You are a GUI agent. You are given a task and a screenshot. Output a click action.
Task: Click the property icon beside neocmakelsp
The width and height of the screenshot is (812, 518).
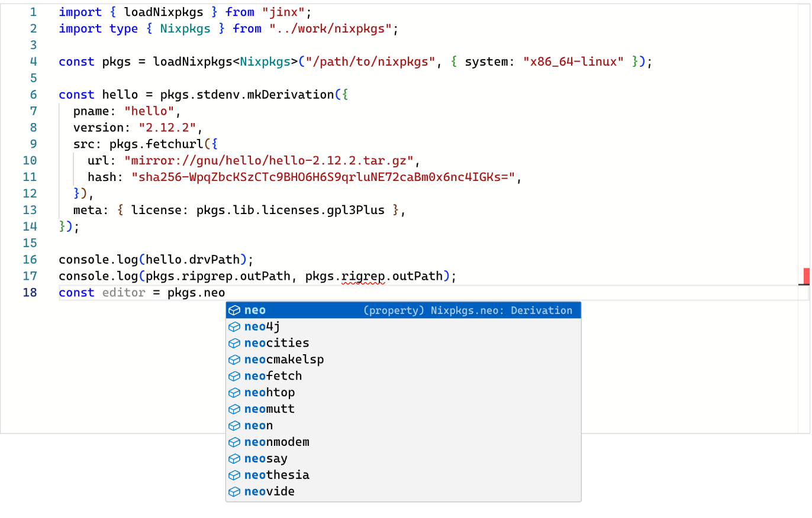tap(234, 360)
